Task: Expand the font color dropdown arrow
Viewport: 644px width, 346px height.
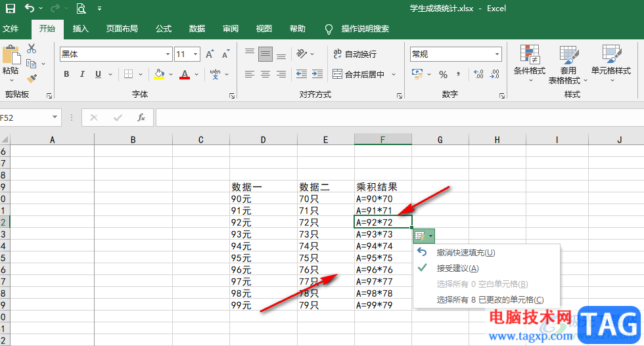Action: point(196,74)
